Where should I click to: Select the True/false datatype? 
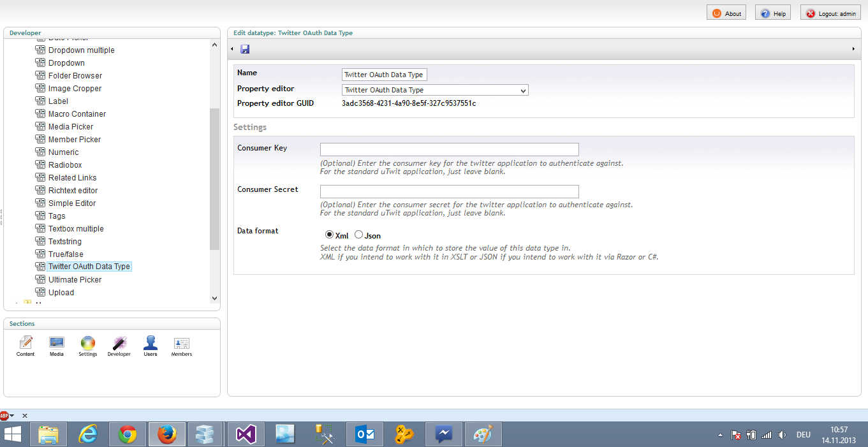click(x=66, y=254)
